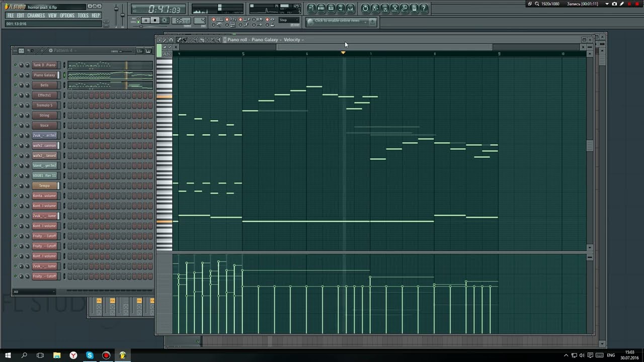Mute the Piano Galaxy channel
Screen dimensions: 644x362
click(x=15, y=75)
